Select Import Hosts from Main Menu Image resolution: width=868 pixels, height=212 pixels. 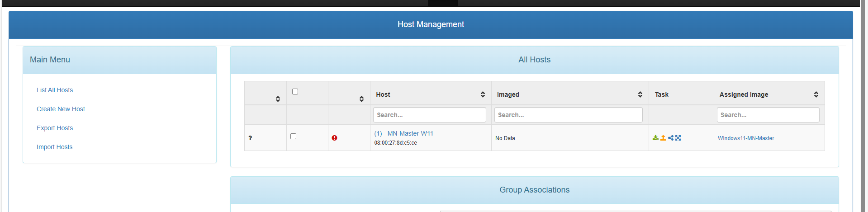click(x=54, y=147)
